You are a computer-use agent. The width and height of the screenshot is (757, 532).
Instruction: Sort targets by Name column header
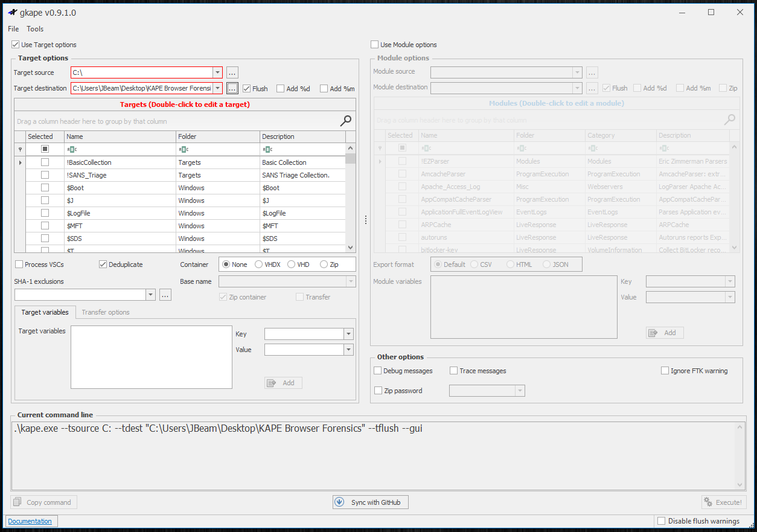point(120,136)
